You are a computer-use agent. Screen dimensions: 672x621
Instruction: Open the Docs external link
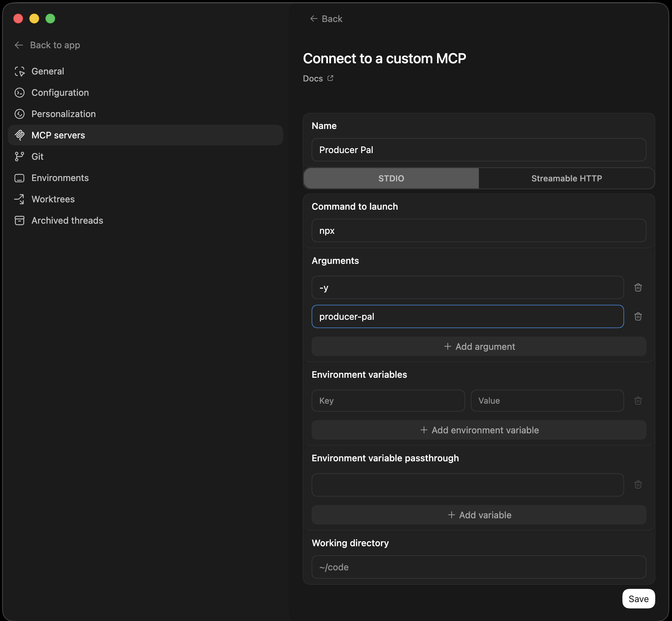coord(317,78)
